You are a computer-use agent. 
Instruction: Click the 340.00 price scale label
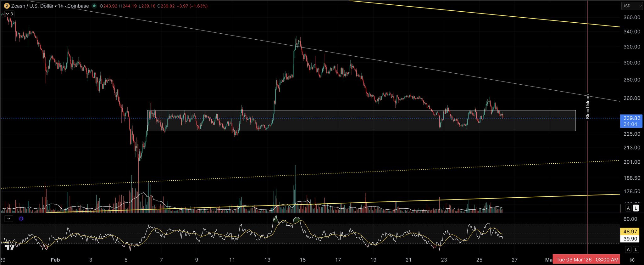click(x=632, y=31)
